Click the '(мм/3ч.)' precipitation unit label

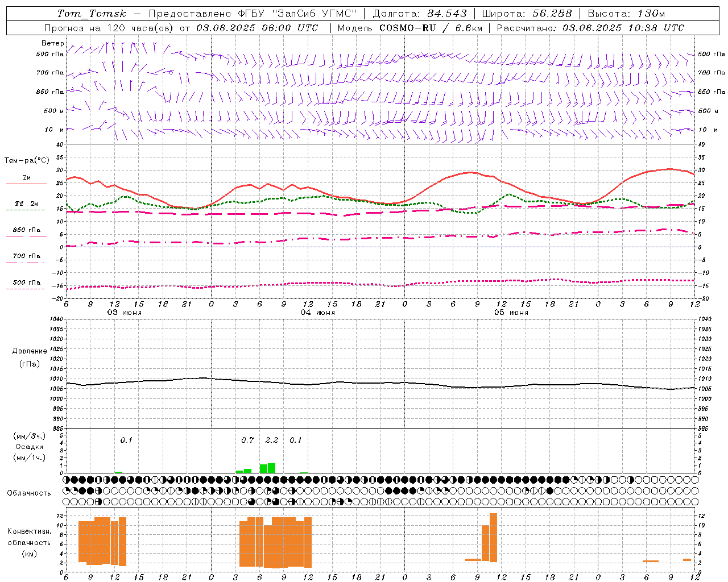click(x=30, y=436)
